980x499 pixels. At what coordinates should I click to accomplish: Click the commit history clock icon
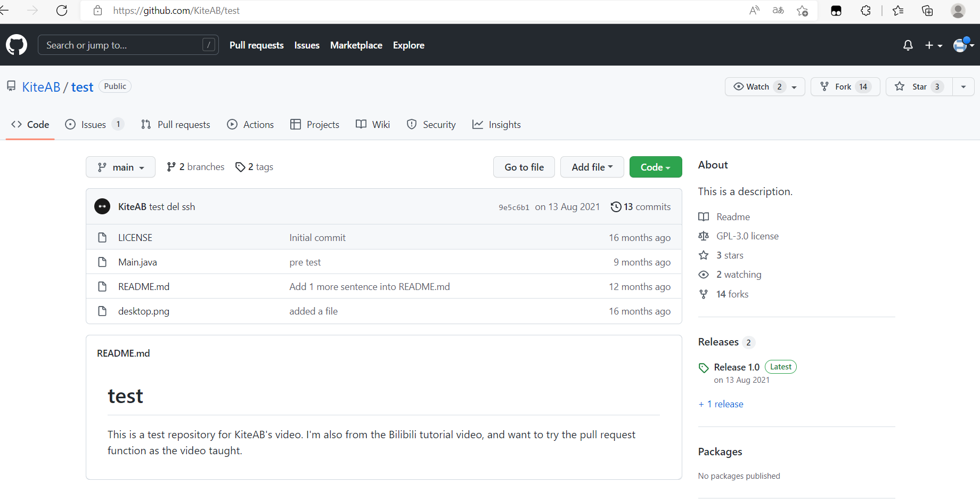[616, 207]
